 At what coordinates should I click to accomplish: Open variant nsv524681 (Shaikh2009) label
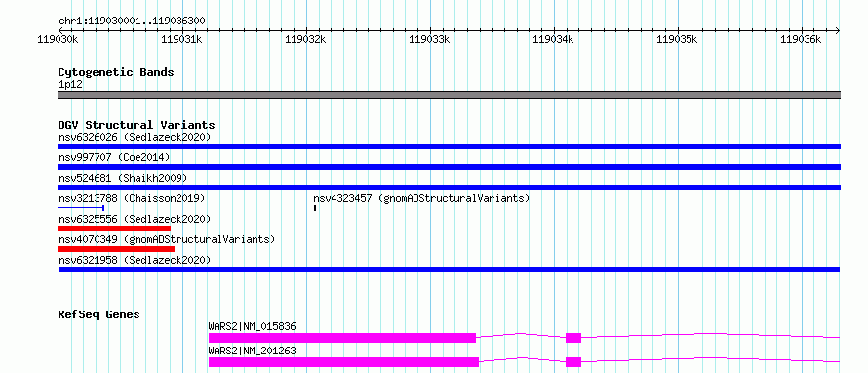[x=123, y=178]
